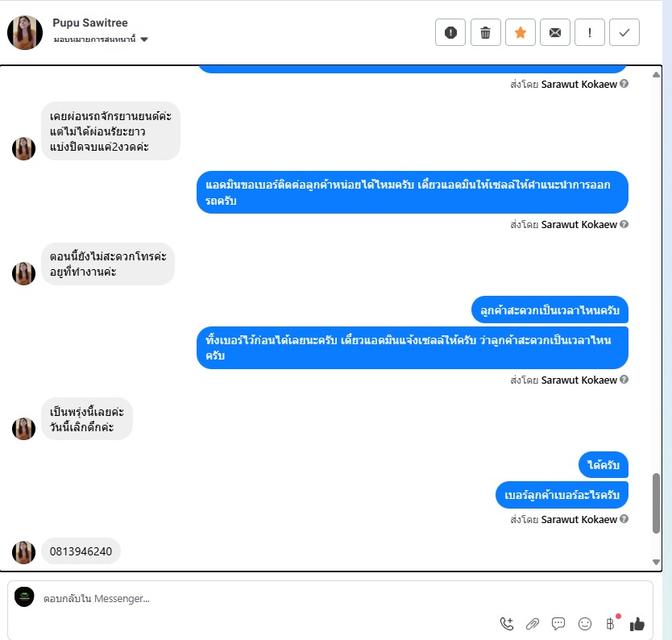Click the chat scrollbar up arrow
672x640 pixels.
coord(656,75)
